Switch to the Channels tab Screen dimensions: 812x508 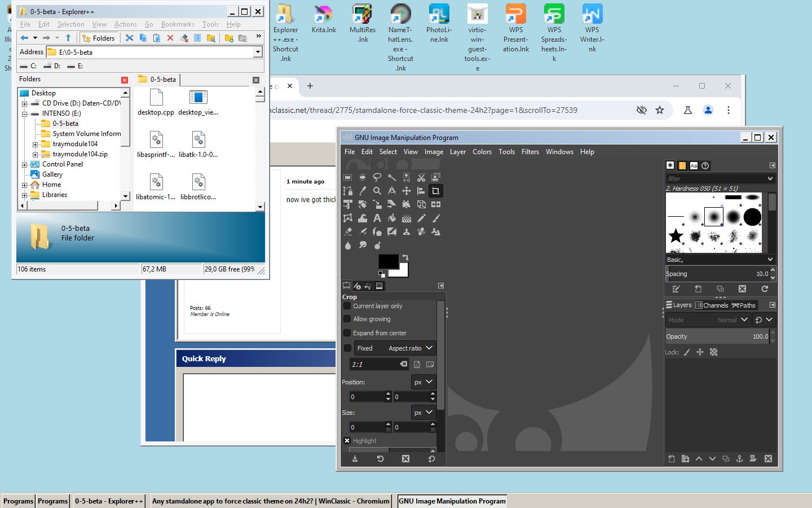(712, 305)
